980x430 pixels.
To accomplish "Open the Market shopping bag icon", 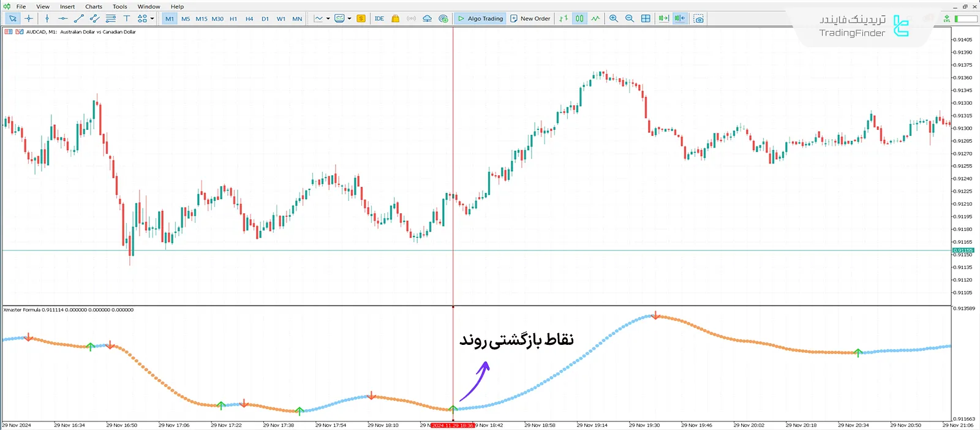I will [396, 18].
